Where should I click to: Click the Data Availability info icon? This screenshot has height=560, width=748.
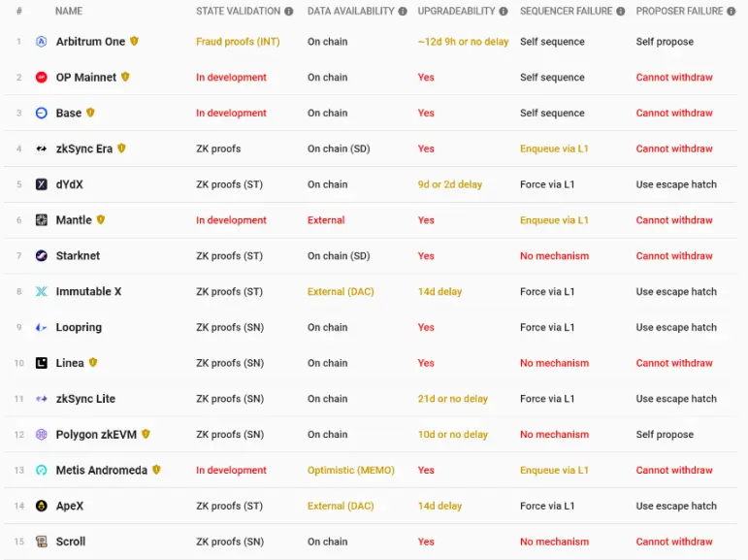pos(403,12)
